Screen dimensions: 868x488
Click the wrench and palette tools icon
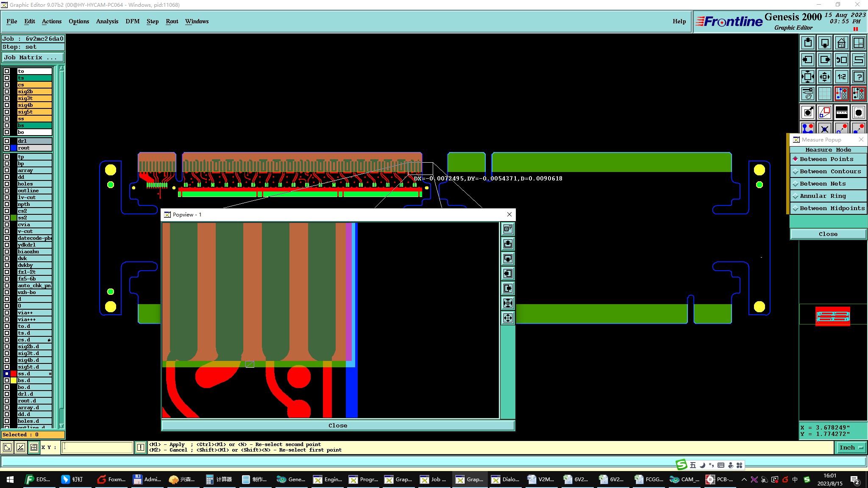[808, 94]
